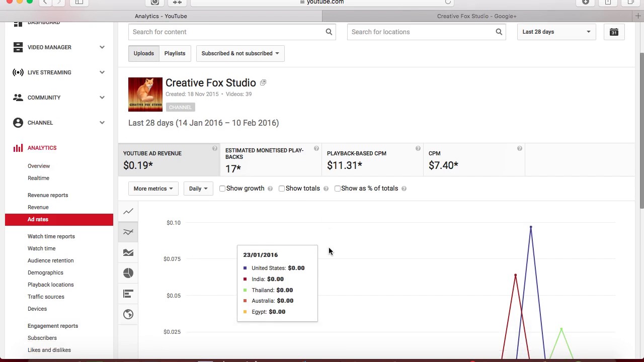Open the Playback locations report link
Image resolution: width=644 pixels, height=362 pixels.
click(50, 285)
